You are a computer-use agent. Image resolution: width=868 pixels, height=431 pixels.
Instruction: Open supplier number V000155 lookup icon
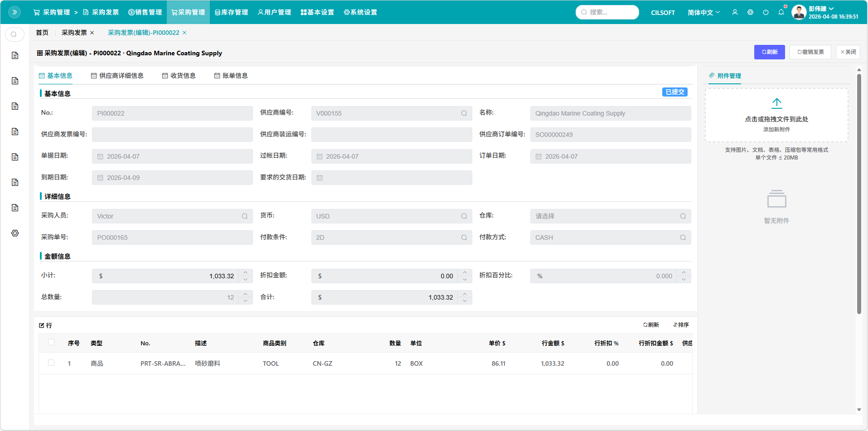click(464, 113)
